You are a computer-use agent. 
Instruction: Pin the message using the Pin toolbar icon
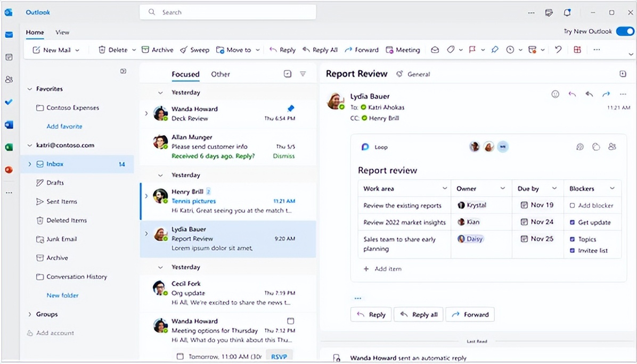[494, 49]
